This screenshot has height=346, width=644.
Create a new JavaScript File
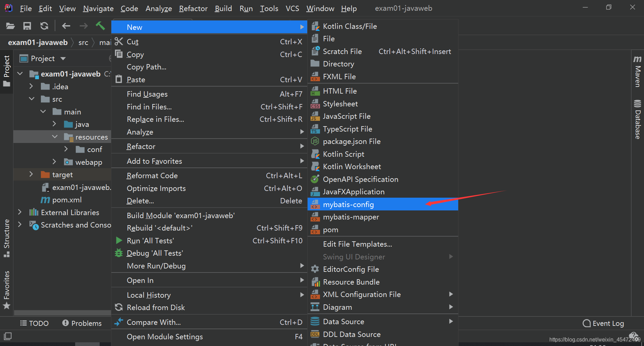pos(383,116)
